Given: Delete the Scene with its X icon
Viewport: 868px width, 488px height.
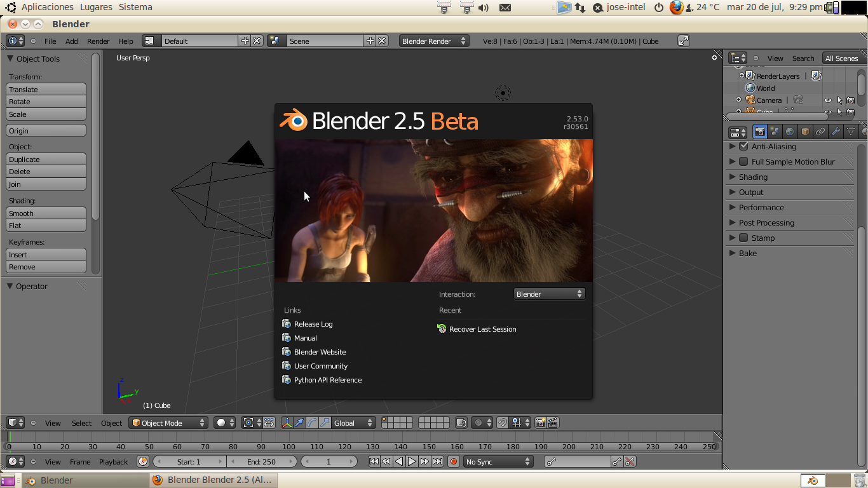Looking at the screenshot, I should coord(382,41).
